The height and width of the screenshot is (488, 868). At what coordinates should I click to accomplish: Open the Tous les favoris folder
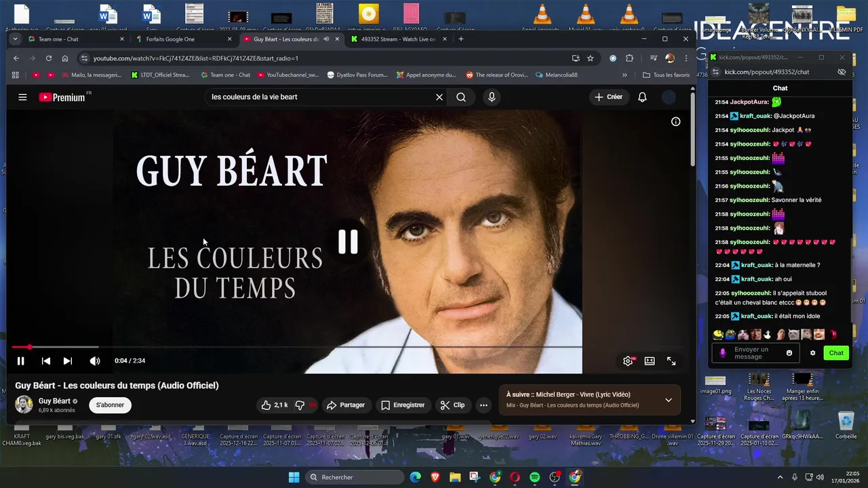click(666, 75)
